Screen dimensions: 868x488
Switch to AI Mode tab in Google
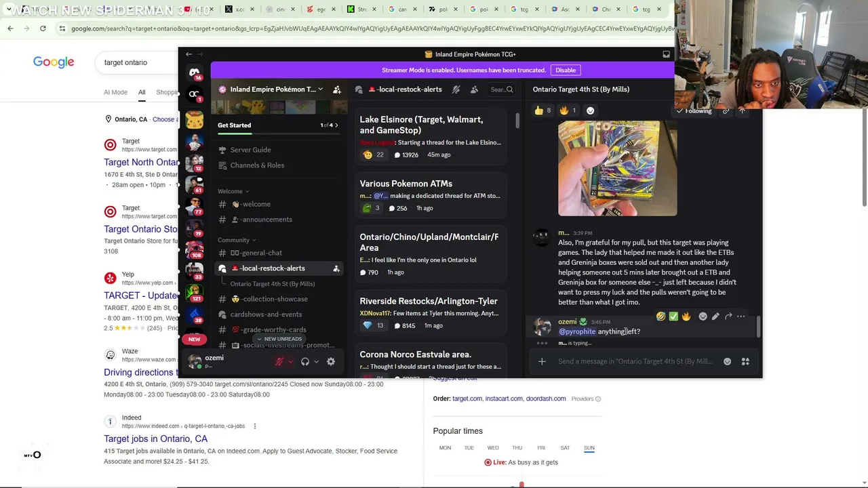coord(115,92)
